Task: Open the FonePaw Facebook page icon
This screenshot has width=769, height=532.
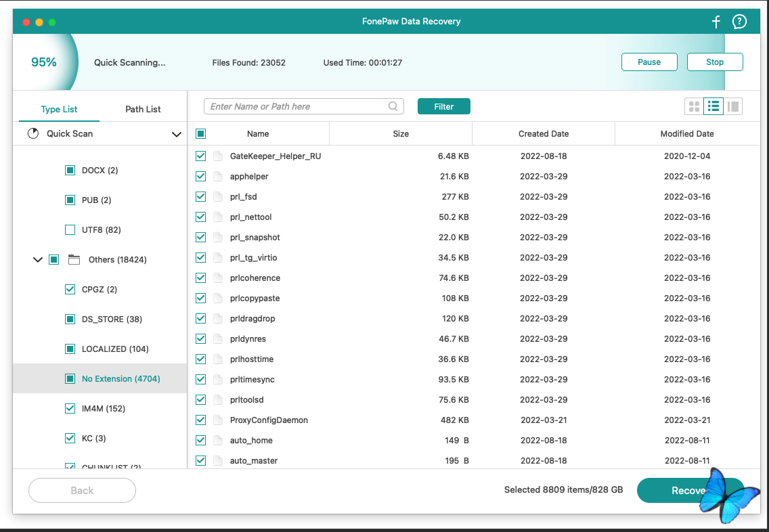Action: tap(716, 22)
